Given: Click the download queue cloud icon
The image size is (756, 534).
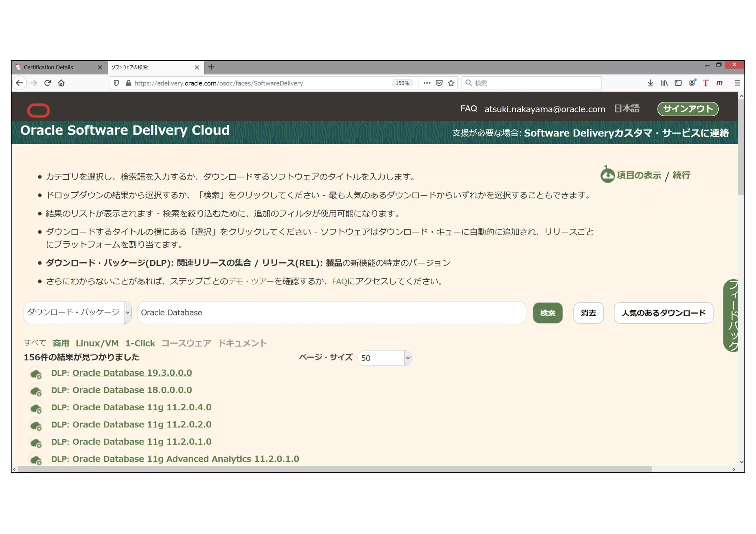Looking at the screenshot, I should (x=607, y=175).
